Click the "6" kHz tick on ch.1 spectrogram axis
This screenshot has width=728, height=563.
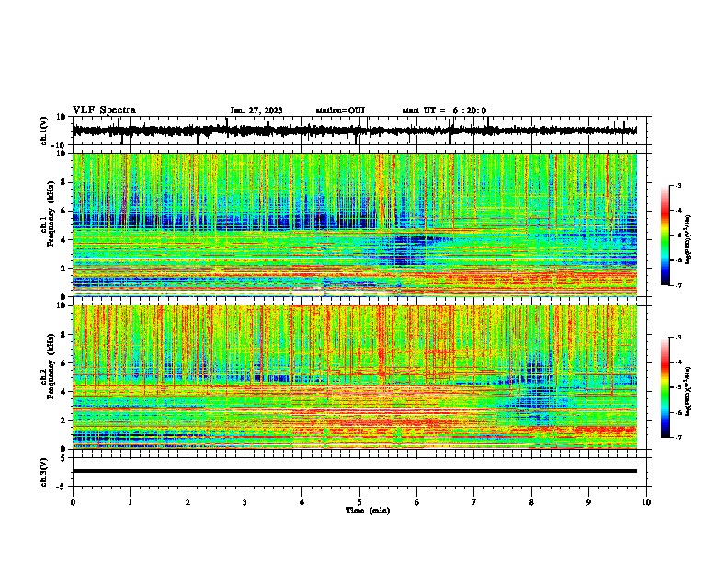(x=63, y=211)
